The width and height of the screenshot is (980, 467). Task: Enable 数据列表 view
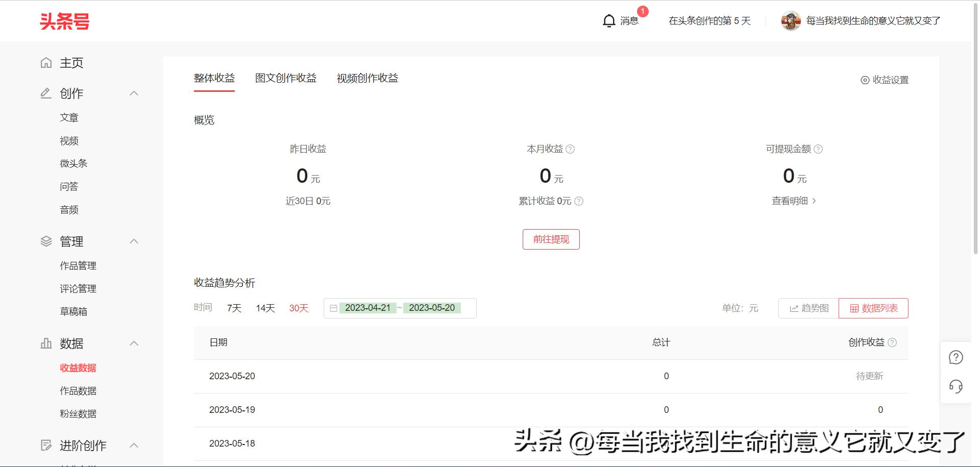tap(873, 308)
